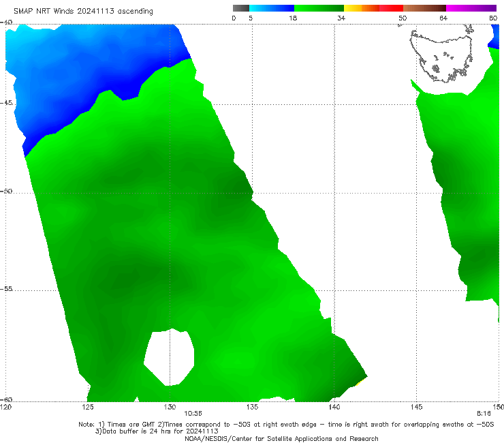Click the longitude axis label '130'
This screenshot has height=443, width=504.
170,408
